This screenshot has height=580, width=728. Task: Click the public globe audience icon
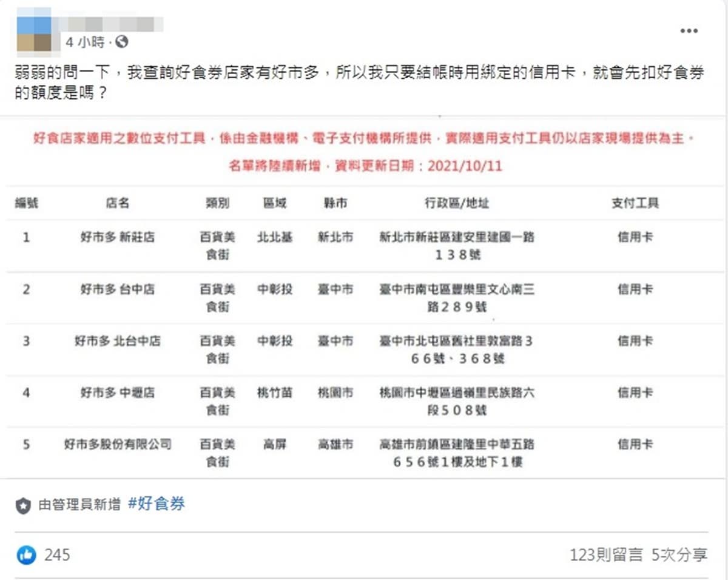[121, 42]
